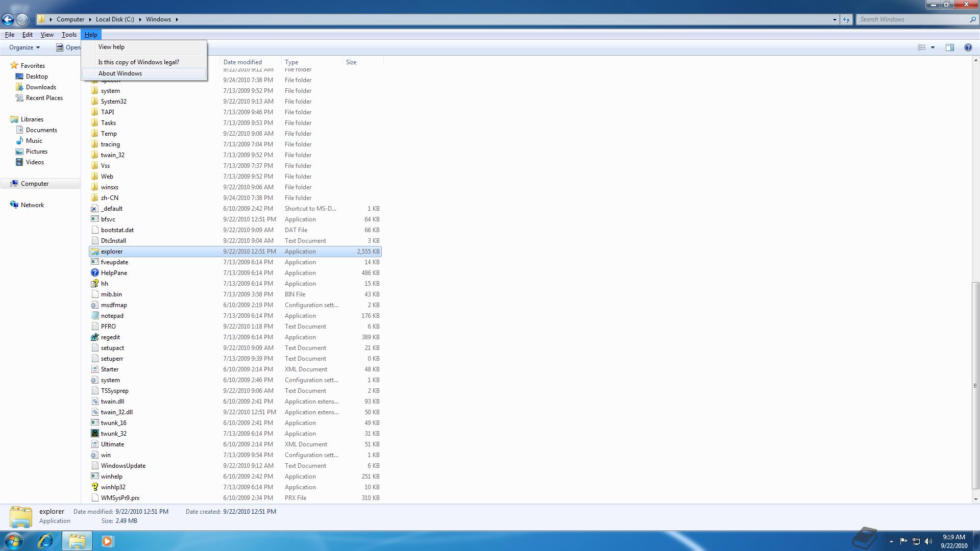Select the HelpPane application icon

94,273
